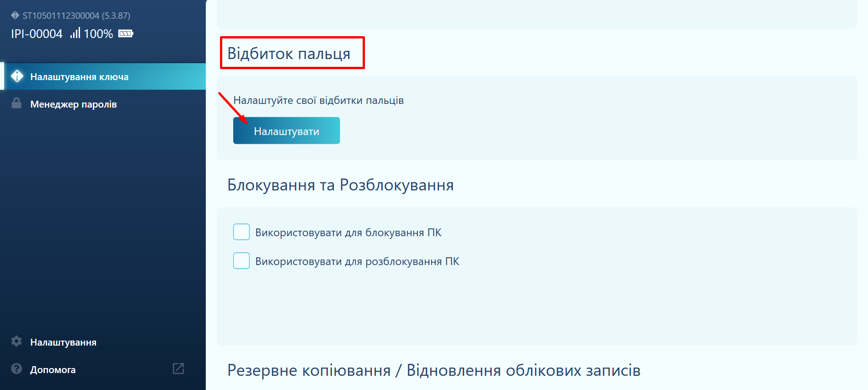Click the battery level icon
Viewport: 868px width, 390px height.
tap(125, 33)
